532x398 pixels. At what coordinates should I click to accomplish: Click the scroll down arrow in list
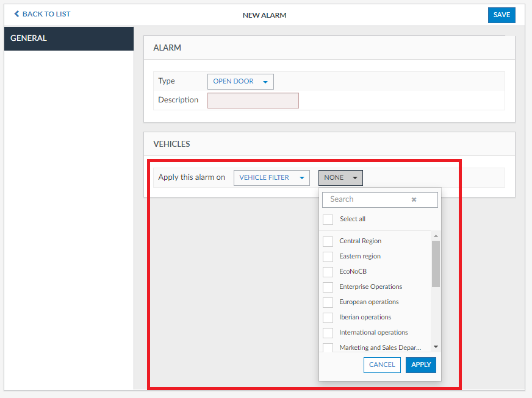436,347
